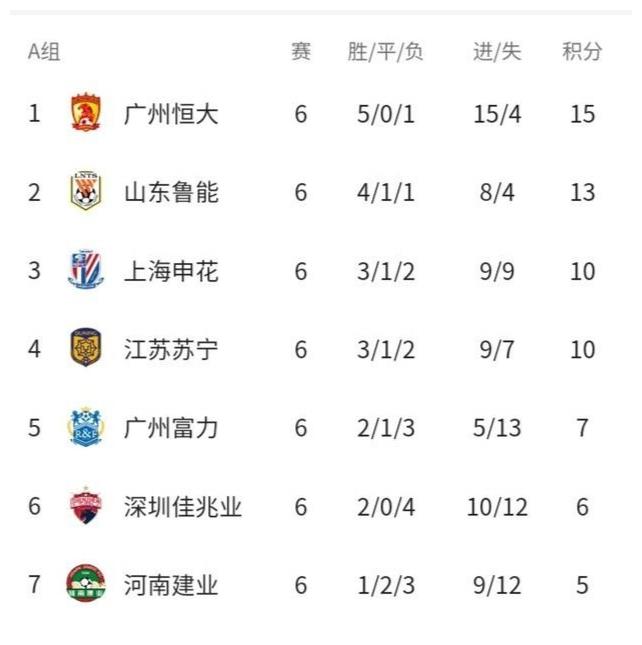Click the 积分 points column header

click(582, 52)
